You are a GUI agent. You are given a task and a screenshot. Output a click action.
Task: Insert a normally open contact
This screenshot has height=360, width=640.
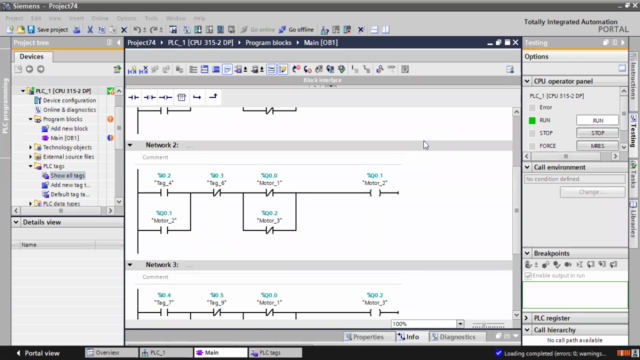point(133,97)
